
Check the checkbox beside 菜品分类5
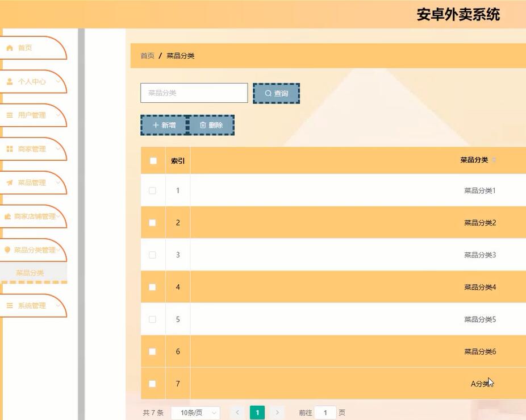[152, 319]
